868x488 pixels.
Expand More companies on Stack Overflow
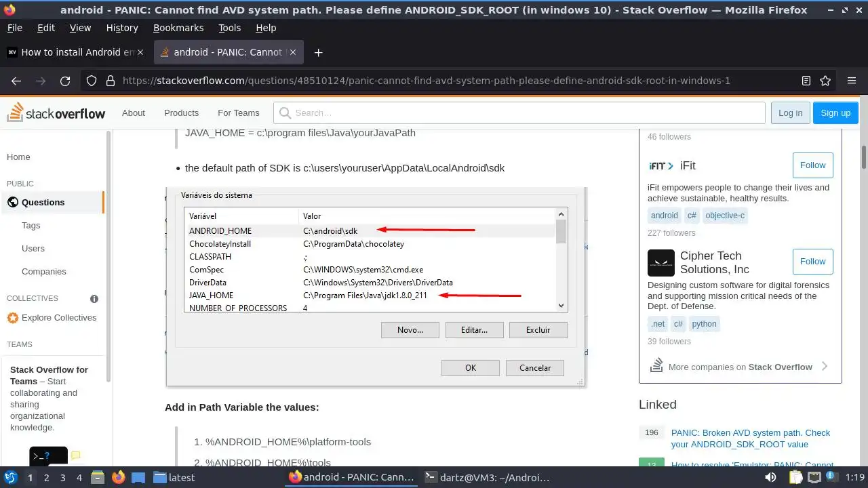point(740,367)
